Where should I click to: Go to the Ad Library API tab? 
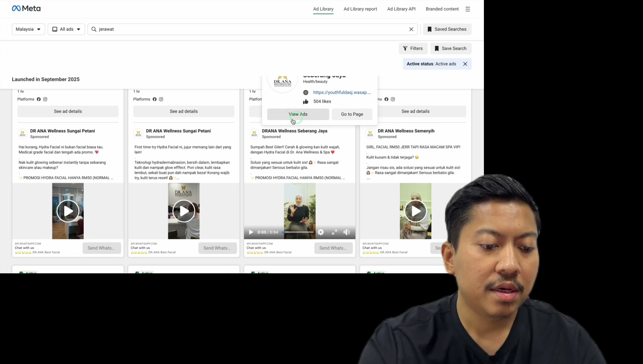tap(401, 9)
